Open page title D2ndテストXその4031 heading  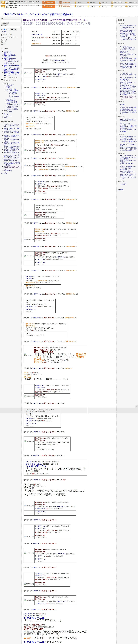[55, 20]
